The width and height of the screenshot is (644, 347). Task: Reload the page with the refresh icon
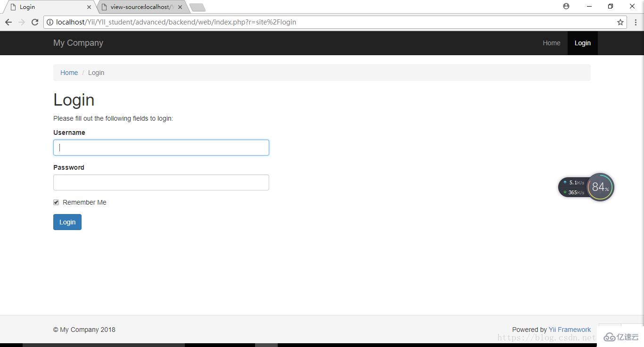35,22
